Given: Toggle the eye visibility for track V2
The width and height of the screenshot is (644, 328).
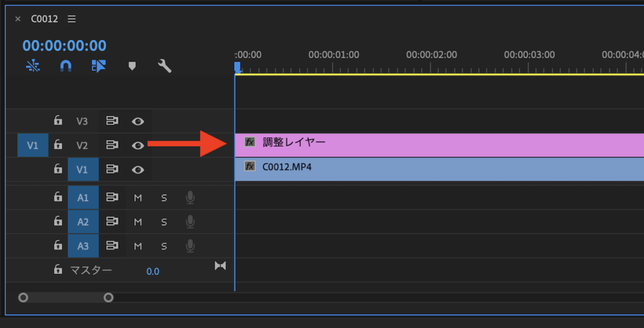Looking at the screenshot, I should 138,145.
